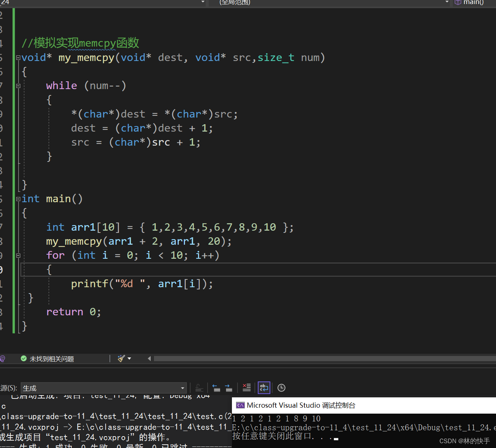The image size is (496, 448).
Task: Click the editor horizontal scrollbar track
Action: point(325,359)
